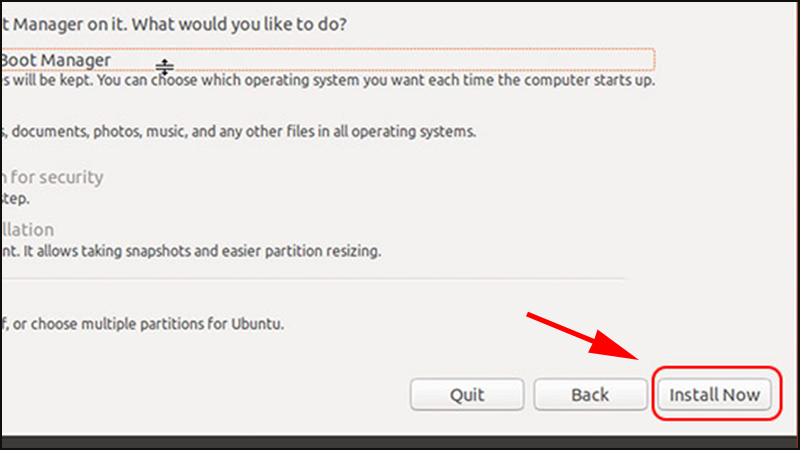Click the red arrow annotation

point(583,336)
